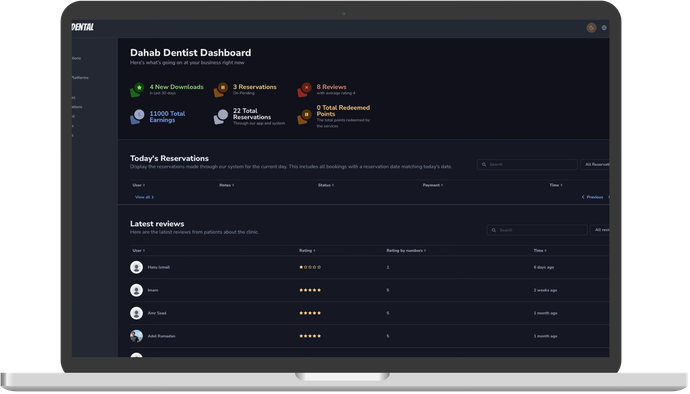The width and height of the screenshot is (690, 394).
Task: Click Adel Ramadan's photo avatar
Action: [136, 336]
